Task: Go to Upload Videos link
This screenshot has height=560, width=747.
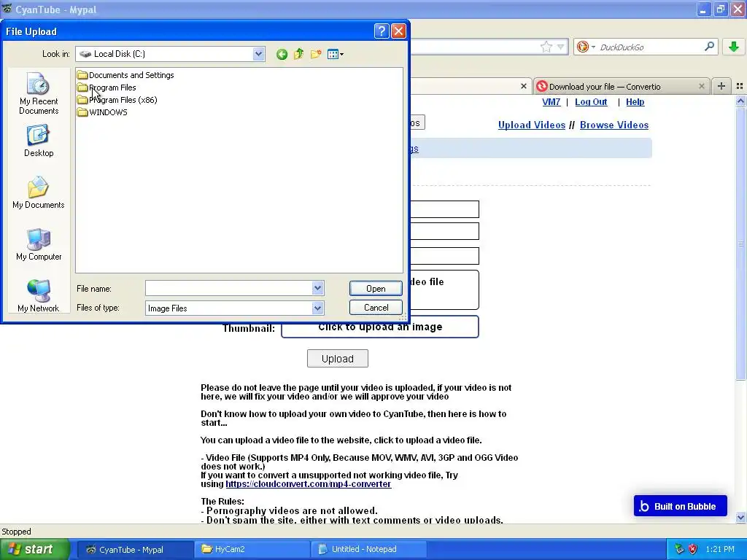Action: click(x=532, y=125)
